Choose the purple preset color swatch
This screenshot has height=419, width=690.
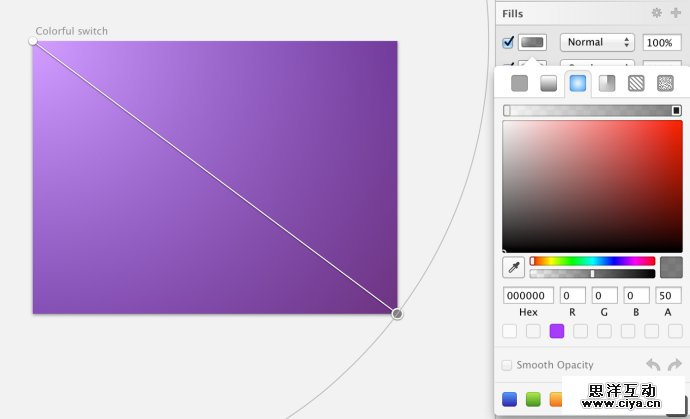557,331
